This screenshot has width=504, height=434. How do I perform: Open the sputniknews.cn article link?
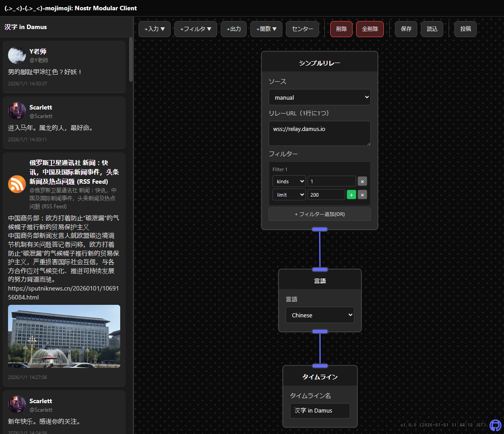tap(63, 293)
